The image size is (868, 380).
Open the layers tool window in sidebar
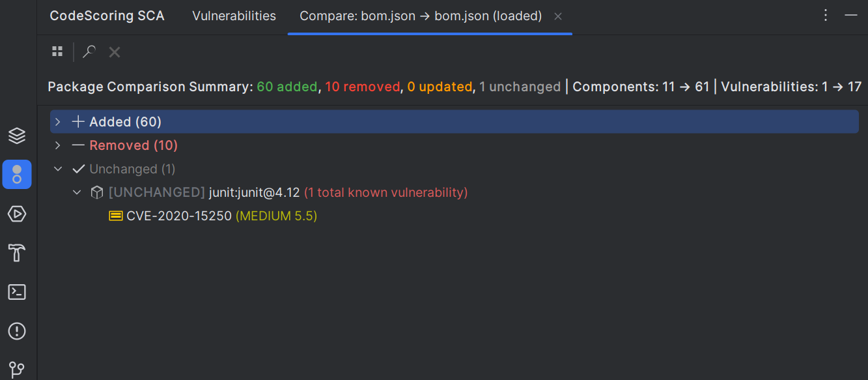point(17,136)
